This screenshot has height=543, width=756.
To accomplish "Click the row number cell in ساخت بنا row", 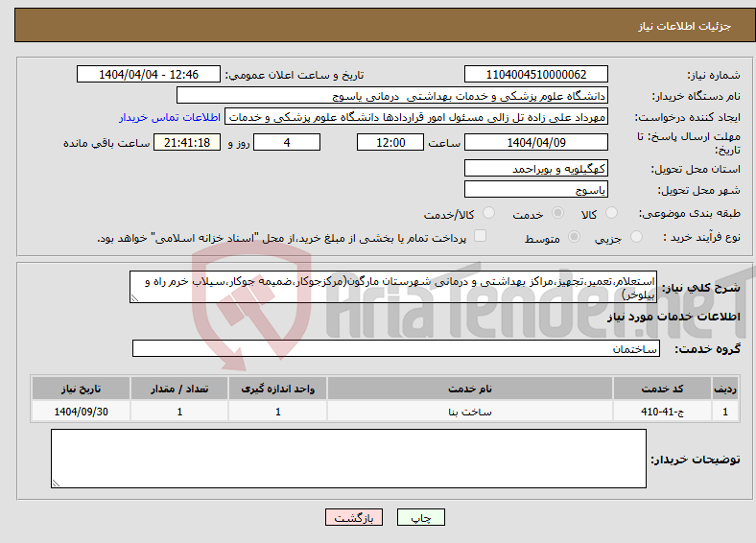I will tap(725, 412).
